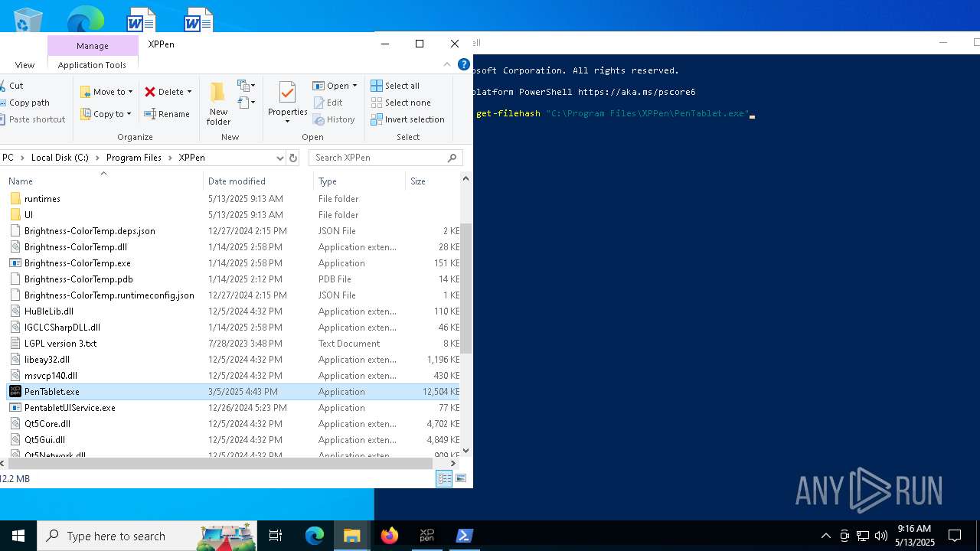Select Qt5Core.dll file
Screen dimensions: 980x551
tap(47, 424)
